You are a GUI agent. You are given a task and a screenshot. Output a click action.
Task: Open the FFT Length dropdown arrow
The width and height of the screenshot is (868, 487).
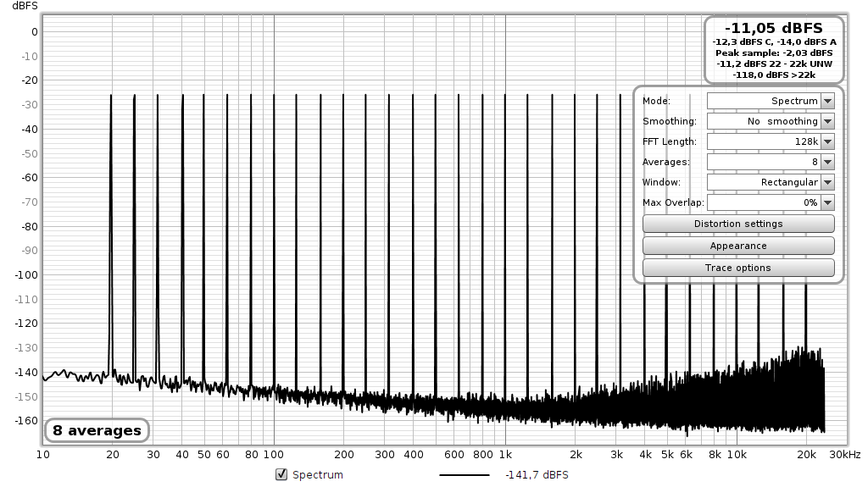pos(827,141)
